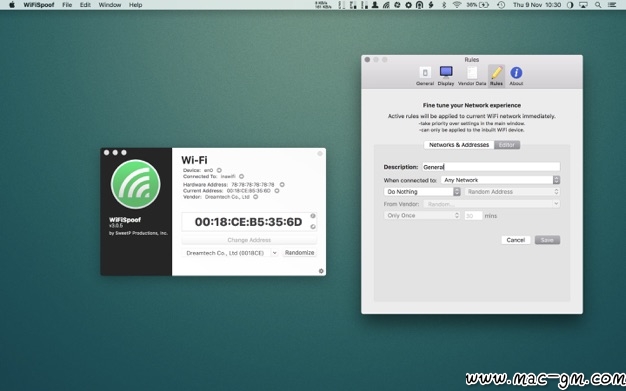The width and height of the screenshot is (626, 391).
Task: Click the 'Wi-Fi' heading text
Action: click(194, 160)
